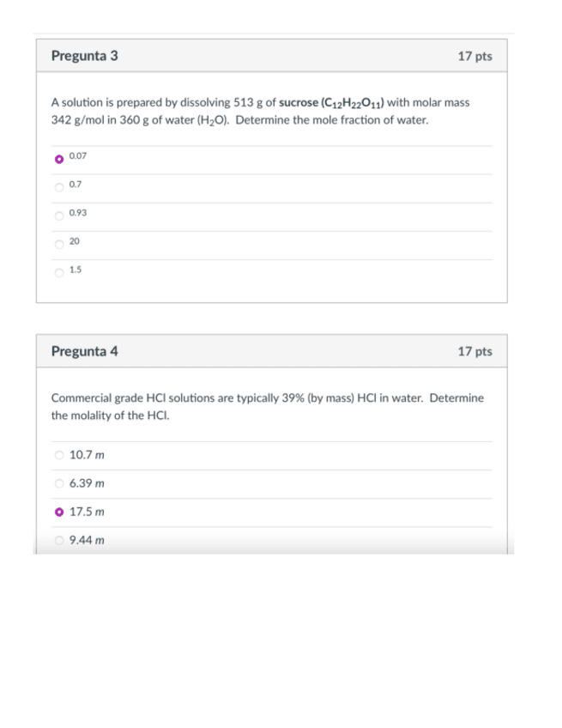The width and height of the screenshot is (562, 728).
Task: Choose the 10.7 m molality option
Action: click(58, 455)
